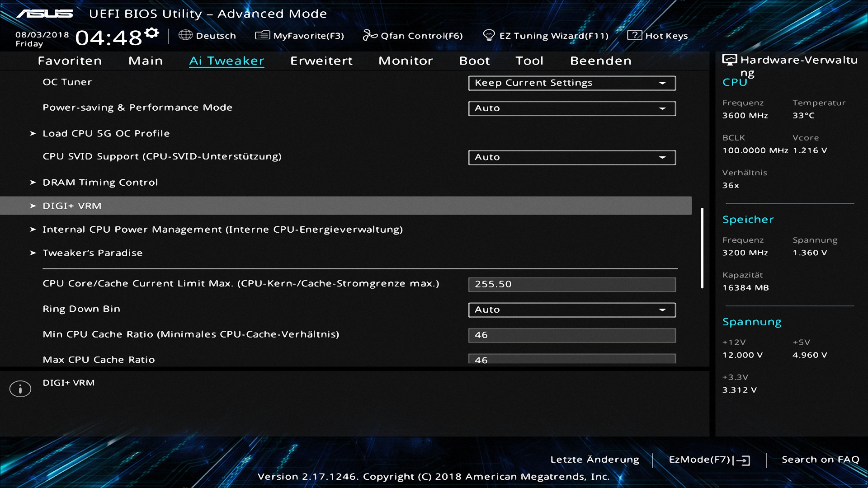The height and width of the screenshot is (488, 868).
Task: Open CPU SVID Support dropdown
Action: [571, 157]
